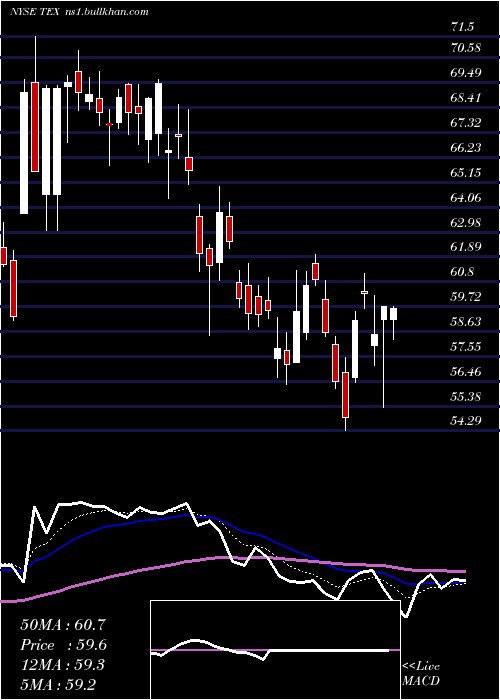Click the 58.63 price axis label
This screenshot has width=500, height=700.
pos(466,322)
